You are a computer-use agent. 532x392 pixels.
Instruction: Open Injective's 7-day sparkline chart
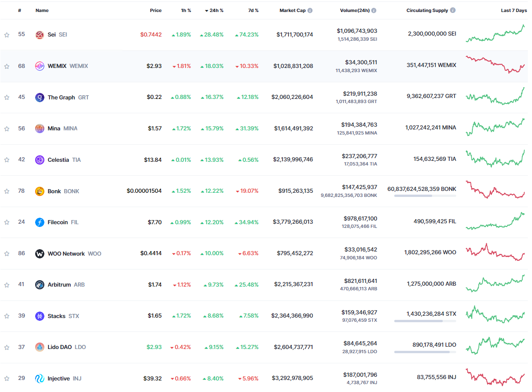495,377
